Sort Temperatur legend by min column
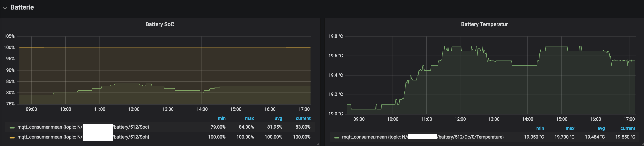The image size is (644, 146). click(540, 128)
